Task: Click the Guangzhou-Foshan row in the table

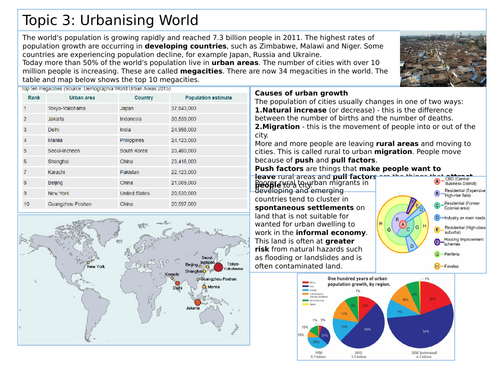Action: [x=135, y=204]
